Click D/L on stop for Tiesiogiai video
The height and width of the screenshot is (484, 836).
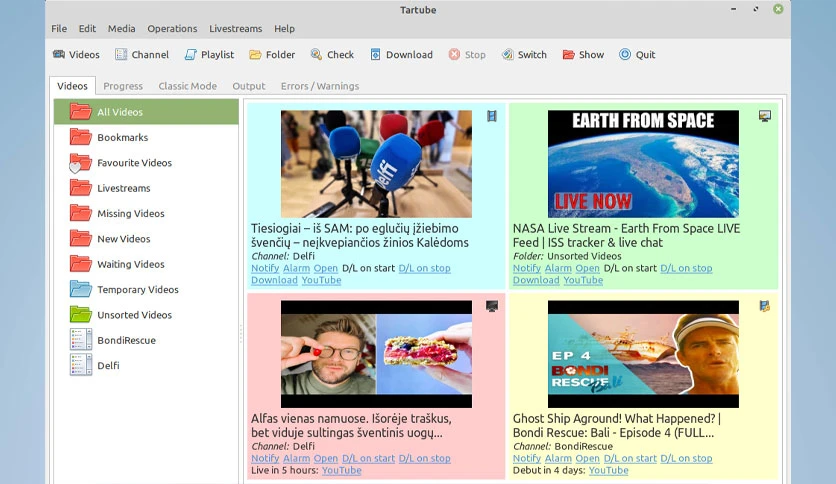coord(424,268)
